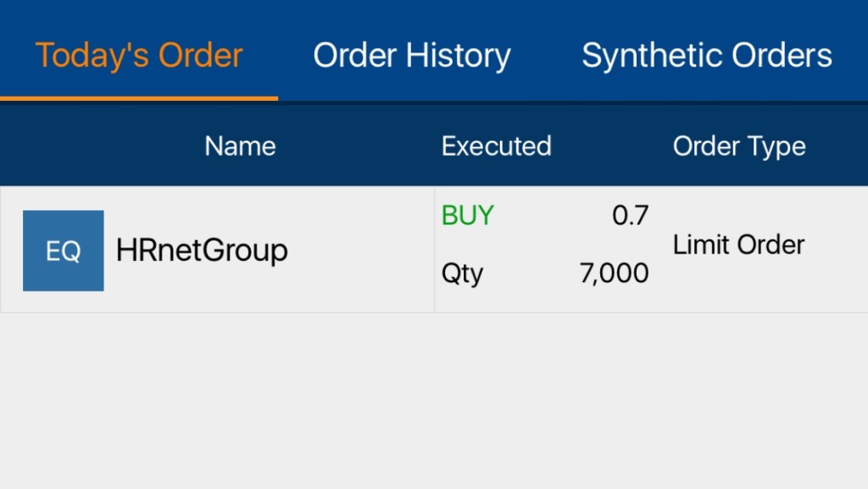This screenshot has height=489, width=868.
Task: Click the Name column header
Action: point(240,146)
